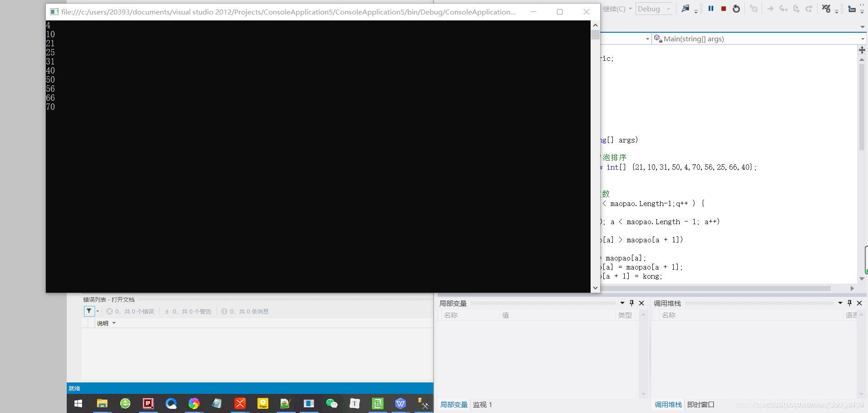Click the 就绪 status bar text
Viewport: 868px width, 413px height.
pos(74,388)
